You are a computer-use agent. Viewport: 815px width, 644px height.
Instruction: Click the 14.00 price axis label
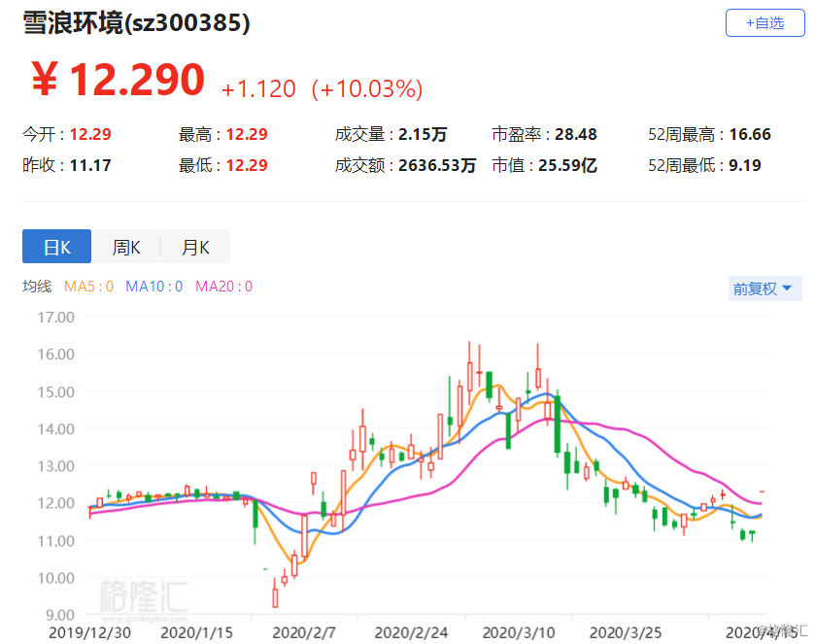coord(55,428)
